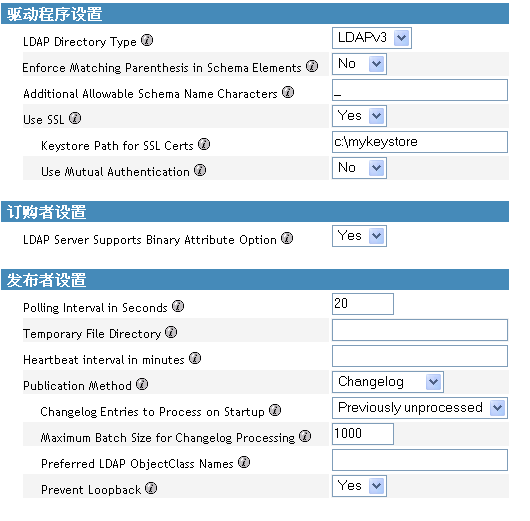Open the Use Mutual Authentication No dropdown
Screen dimensions: 530x521
tap(359, 168)
